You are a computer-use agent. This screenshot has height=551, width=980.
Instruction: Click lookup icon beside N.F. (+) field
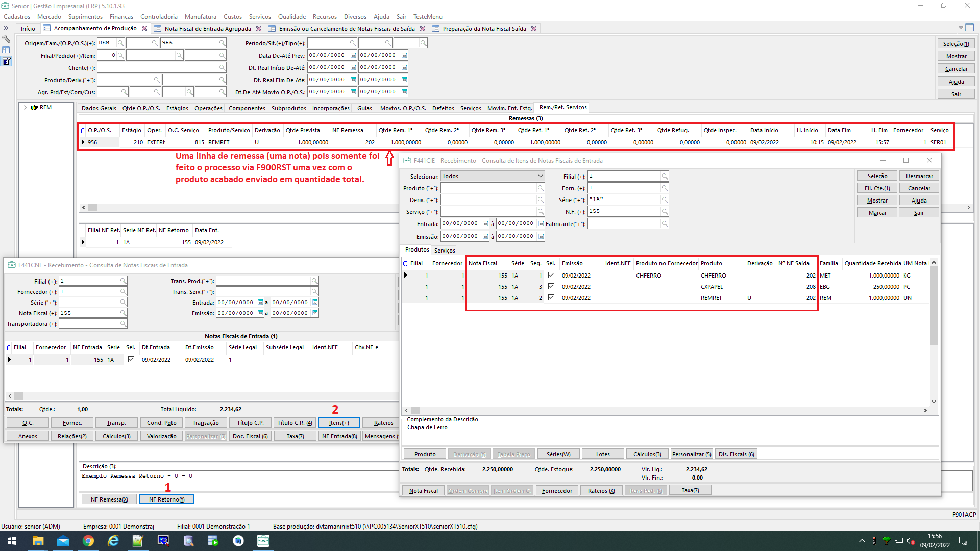click(x=665, y=212)
